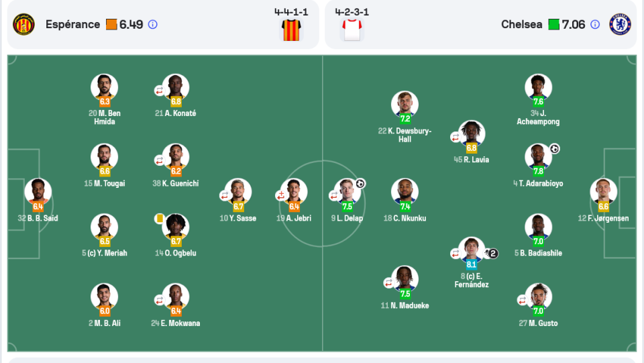This screenshot has width=644, height=363.
Task: Click the Chelsea white kit icon
Action: [352, 30]
